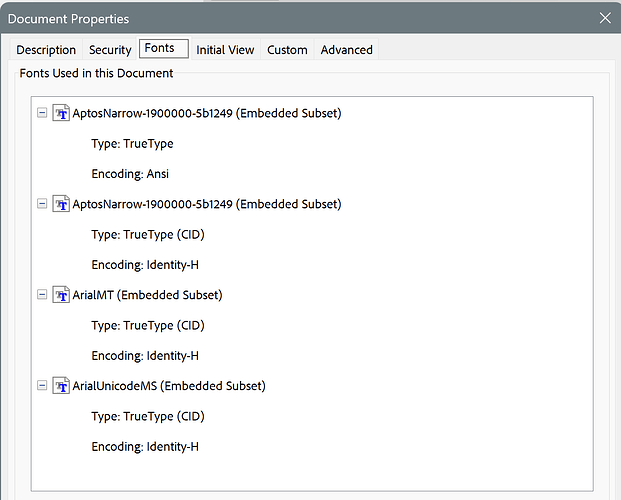Image resolution: width=621 pixels, height=500 pixels.
Task: Click the font icon of the topmost AptosNarrow entry
Action: 60,113
